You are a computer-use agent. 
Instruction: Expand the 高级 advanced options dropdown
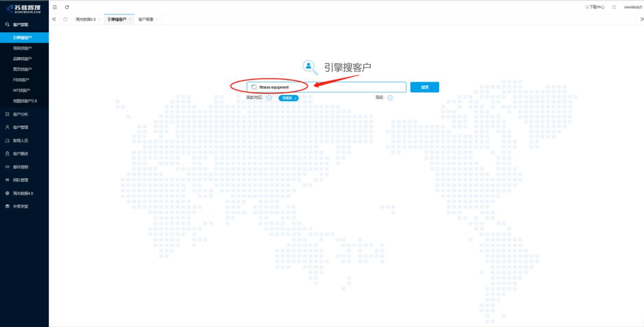[x=390, y=98]
